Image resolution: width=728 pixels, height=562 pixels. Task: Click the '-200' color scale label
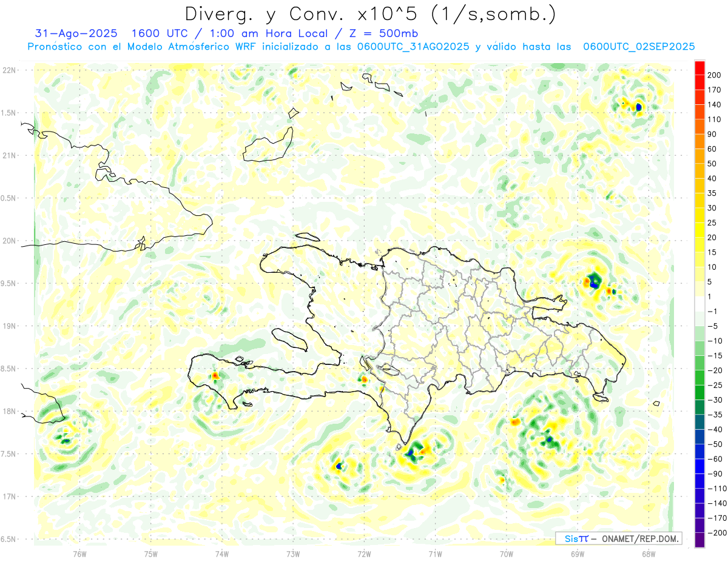coord(716,533)
